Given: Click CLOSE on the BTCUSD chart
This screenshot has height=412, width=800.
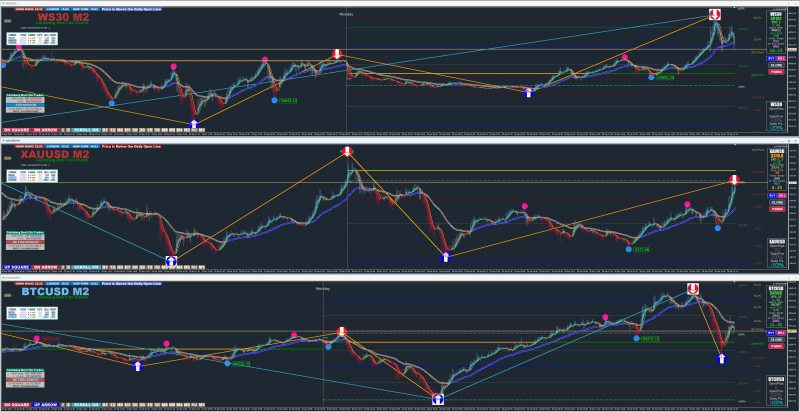Looking at the screenshot, I should pyautogui.click(x=777, y=339).
